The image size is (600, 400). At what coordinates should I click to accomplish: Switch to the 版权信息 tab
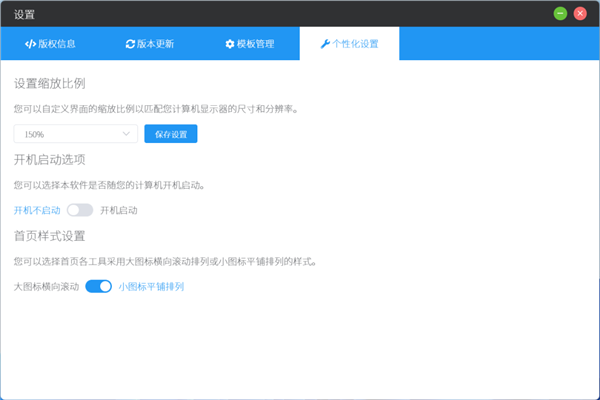(50, 44)
